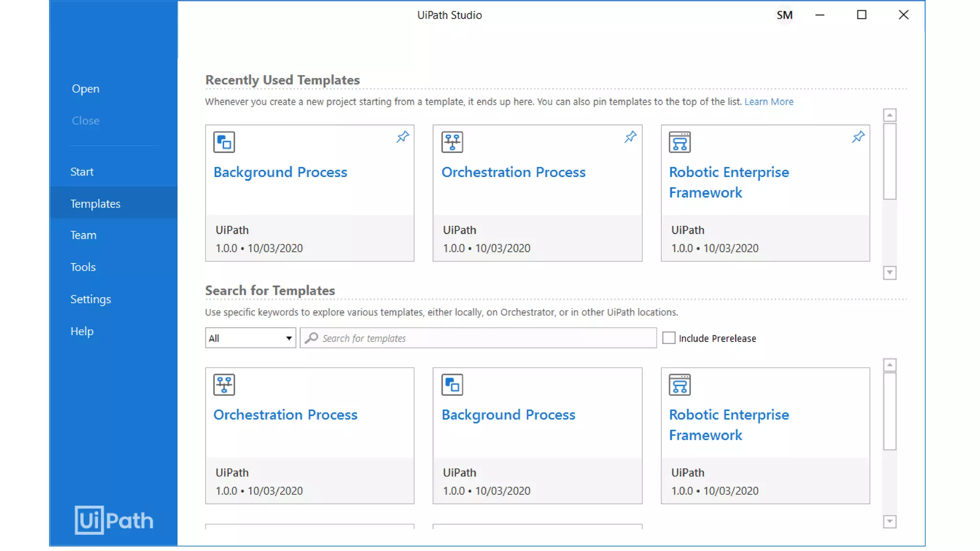Viewport: 980px width, 551px height.
Task: Click Orchestration Process icon in search results
Action: coord(224,385)
